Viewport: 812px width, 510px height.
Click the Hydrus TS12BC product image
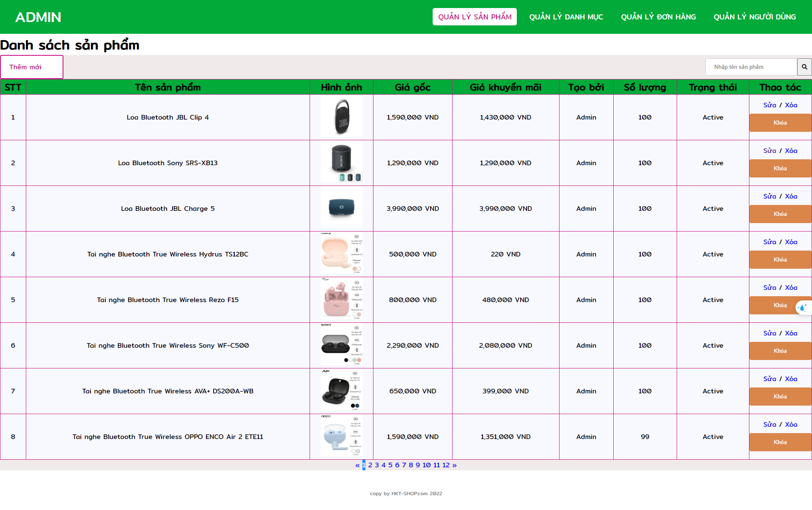click(341, 254)
